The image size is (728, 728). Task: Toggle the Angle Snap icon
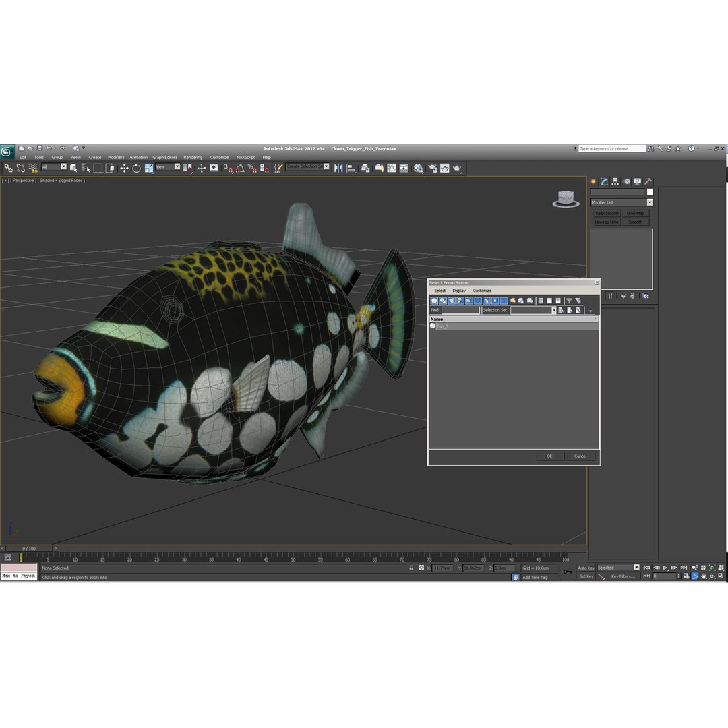[x=240, y=168]
